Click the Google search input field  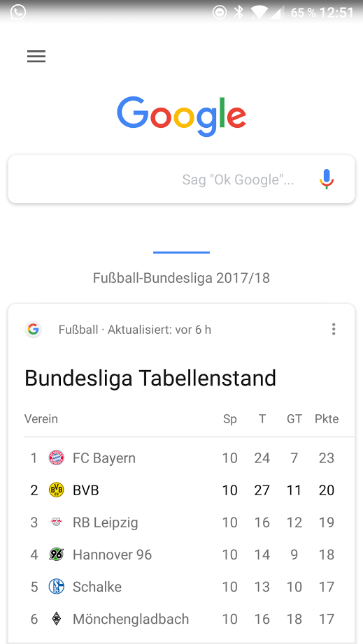(181, 179)
